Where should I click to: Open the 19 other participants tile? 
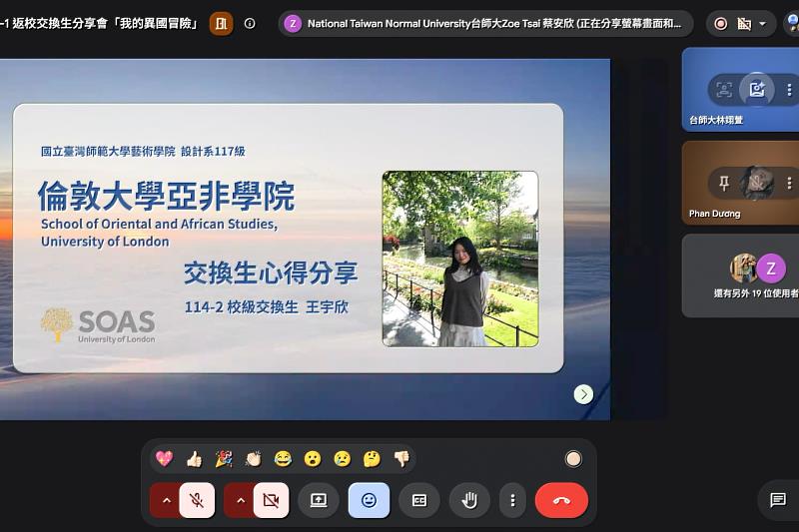[x=740, y=275]
